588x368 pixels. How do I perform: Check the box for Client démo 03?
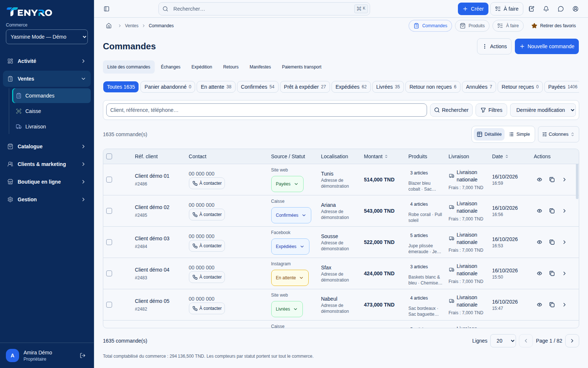point(109,242)
